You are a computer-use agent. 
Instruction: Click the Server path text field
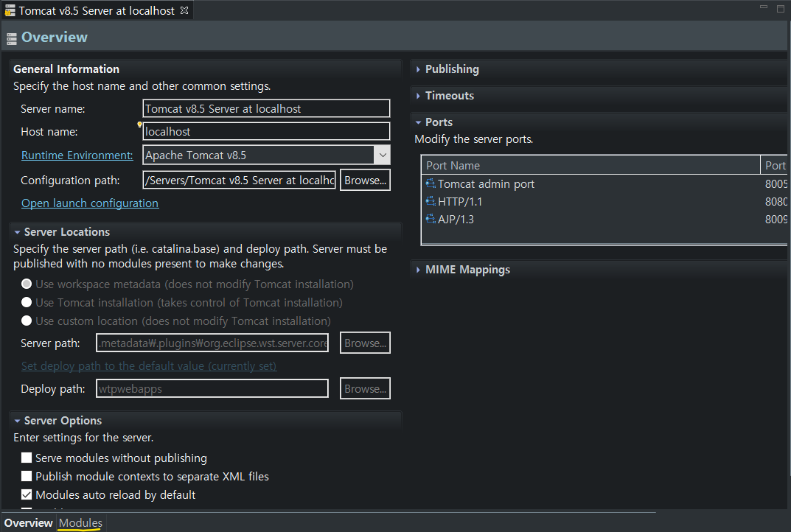pyautogui.click(x=212, y=343)
